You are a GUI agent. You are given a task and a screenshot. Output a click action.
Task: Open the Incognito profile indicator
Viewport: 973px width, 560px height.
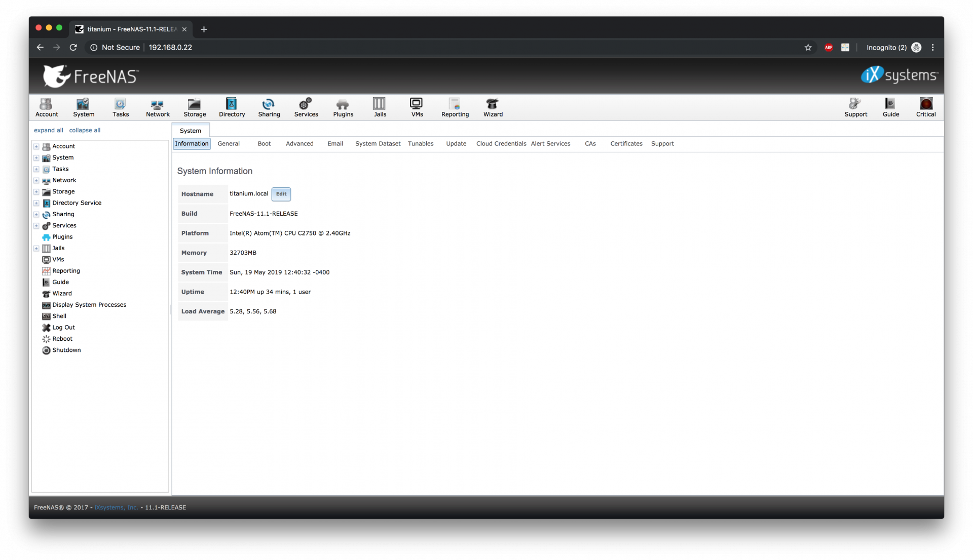894,48
